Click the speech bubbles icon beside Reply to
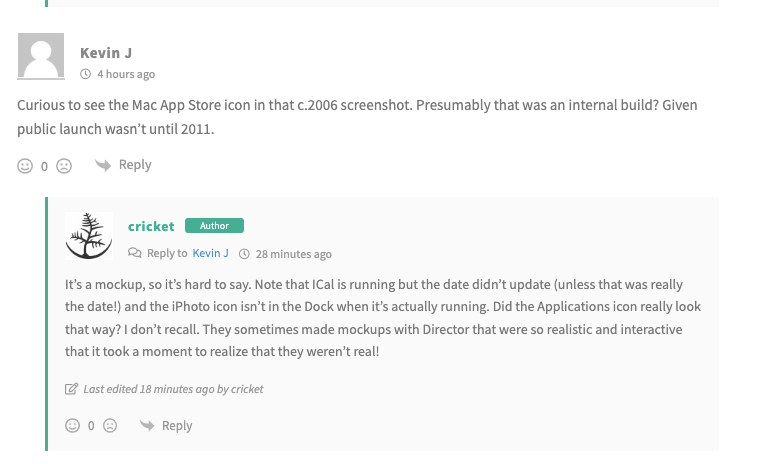 click(x=135, y=253)
